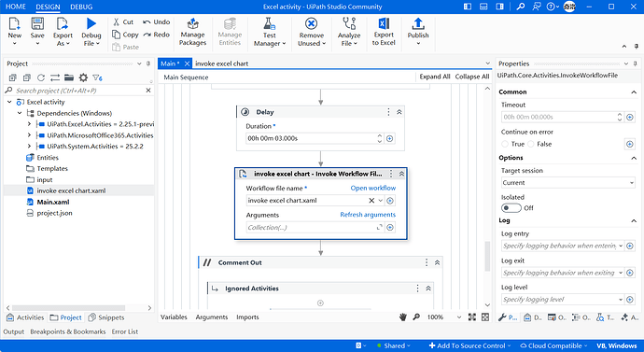Open the Target session dropdown

568,183
